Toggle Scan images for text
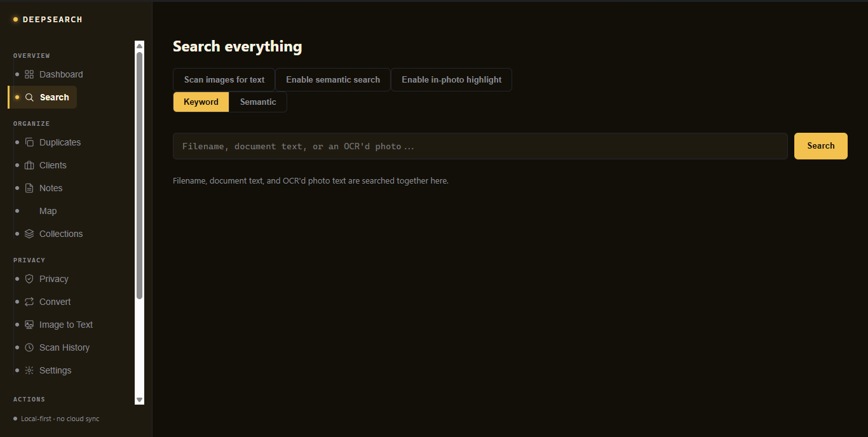The image size is (868, 437). click(224, 79)
